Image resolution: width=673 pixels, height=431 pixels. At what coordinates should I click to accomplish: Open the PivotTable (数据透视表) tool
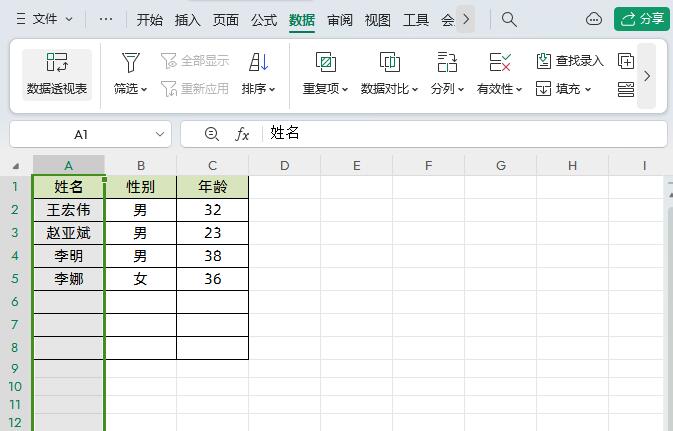(57, 75)
